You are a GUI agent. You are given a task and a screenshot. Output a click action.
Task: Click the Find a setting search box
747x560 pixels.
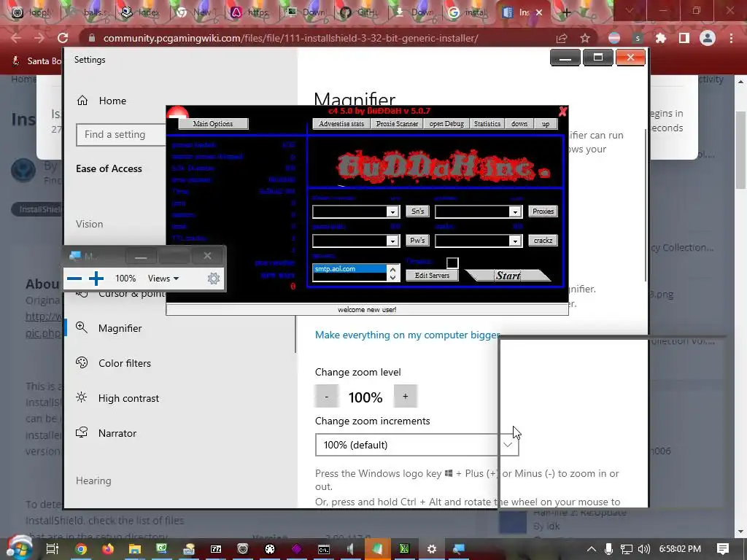tap(121, 135)
